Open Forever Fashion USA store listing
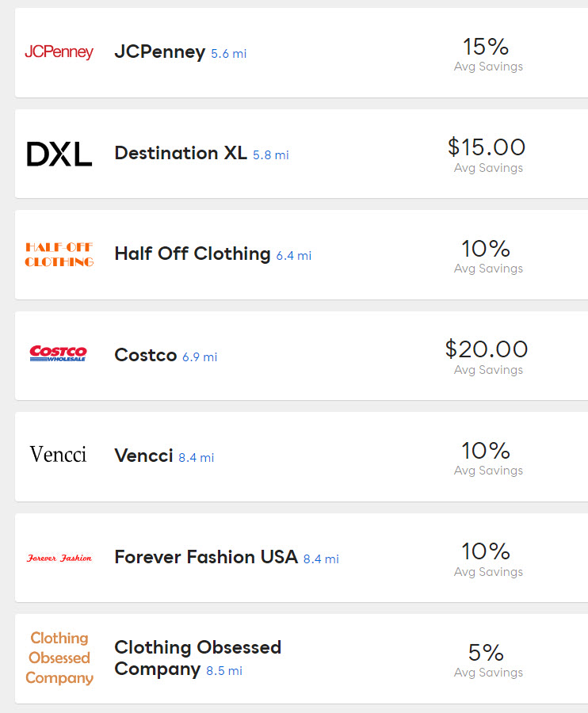 pyautogui.click(x=206, y=557)
